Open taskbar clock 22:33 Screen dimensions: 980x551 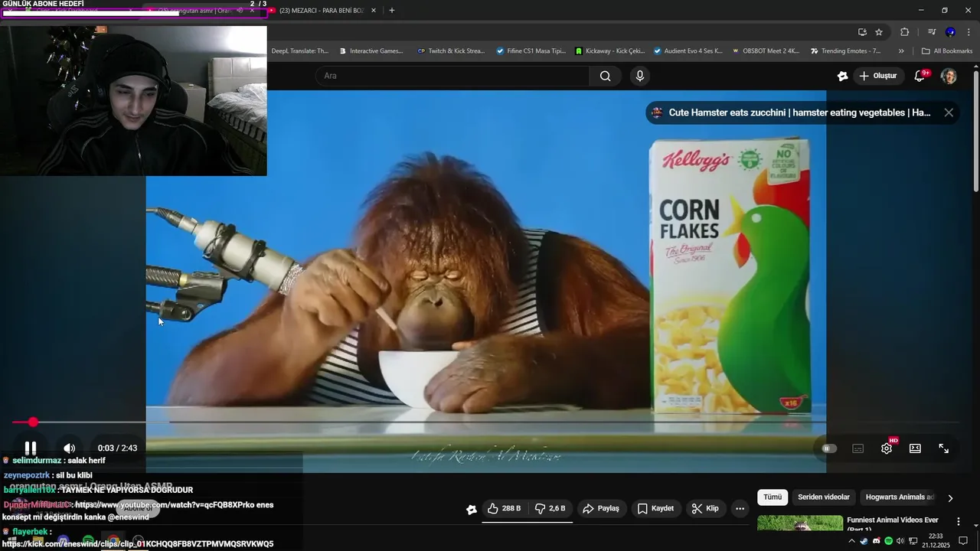click(935, 540)
